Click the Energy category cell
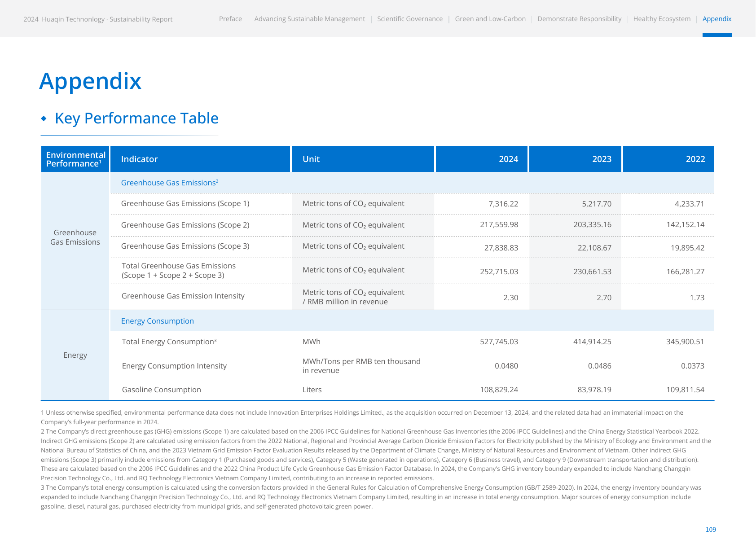Image resolution: width=756 pixels, height=557 pixels. (75, 355)
